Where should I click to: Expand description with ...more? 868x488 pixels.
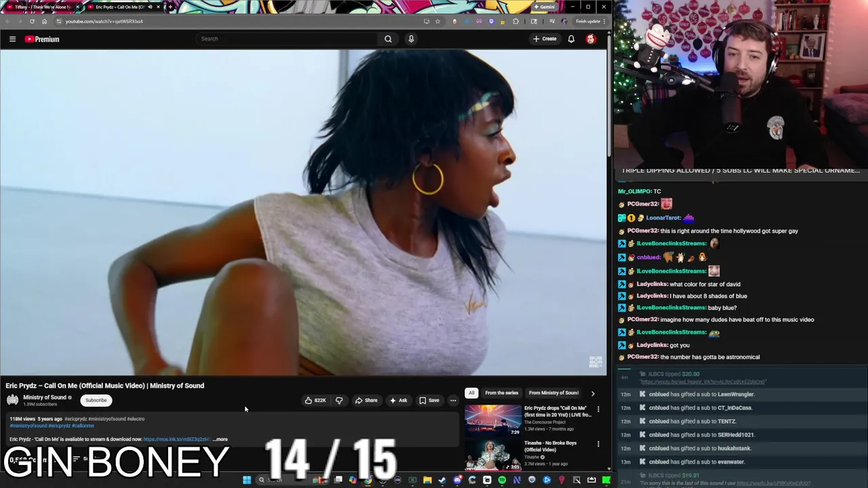coord(220,439)
